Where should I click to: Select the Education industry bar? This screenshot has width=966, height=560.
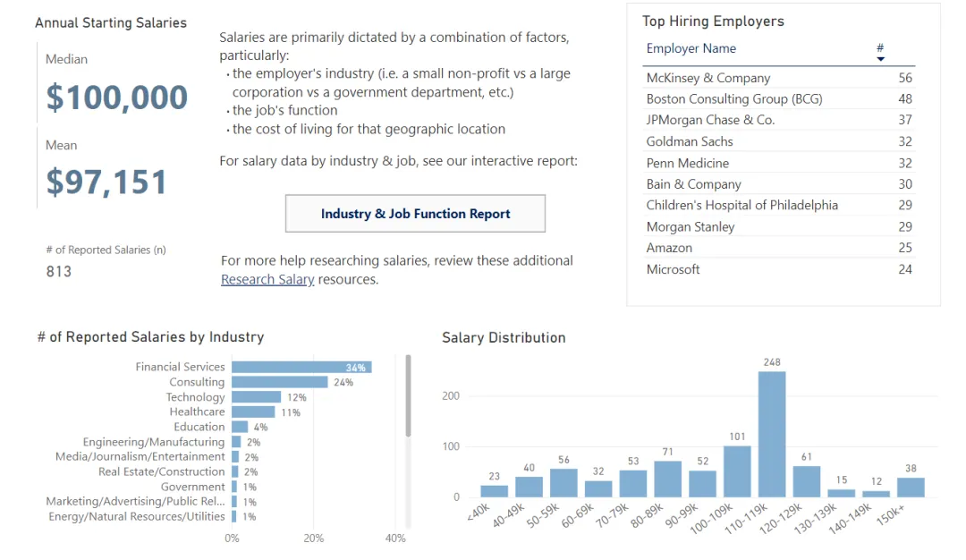[x=240, y=427]
